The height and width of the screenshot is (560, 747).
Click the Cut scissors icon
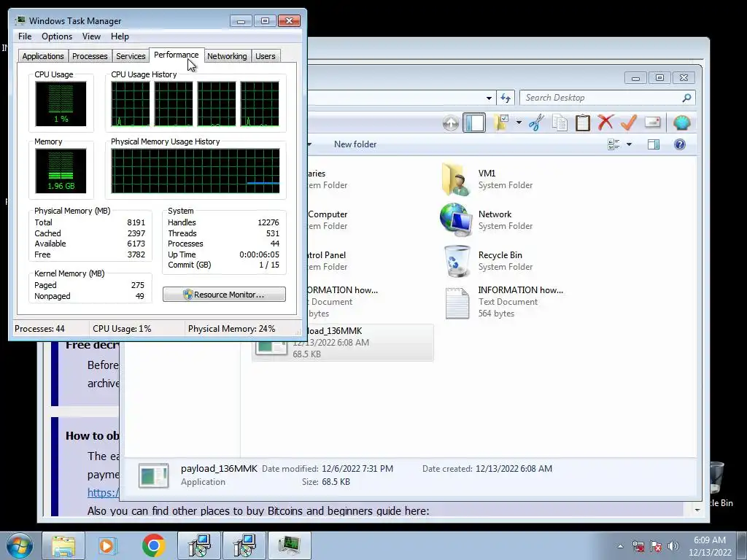(x=536, y=122)
